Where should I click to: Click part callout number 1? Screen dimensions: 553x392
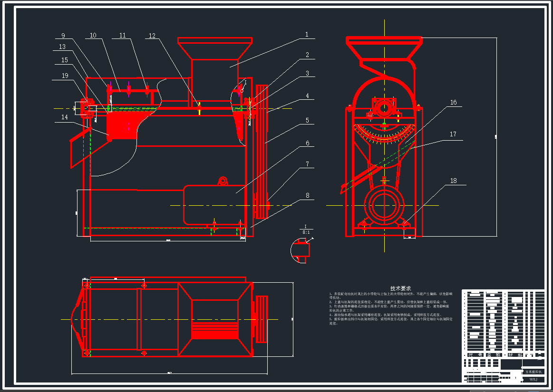[x=307, y=35]
